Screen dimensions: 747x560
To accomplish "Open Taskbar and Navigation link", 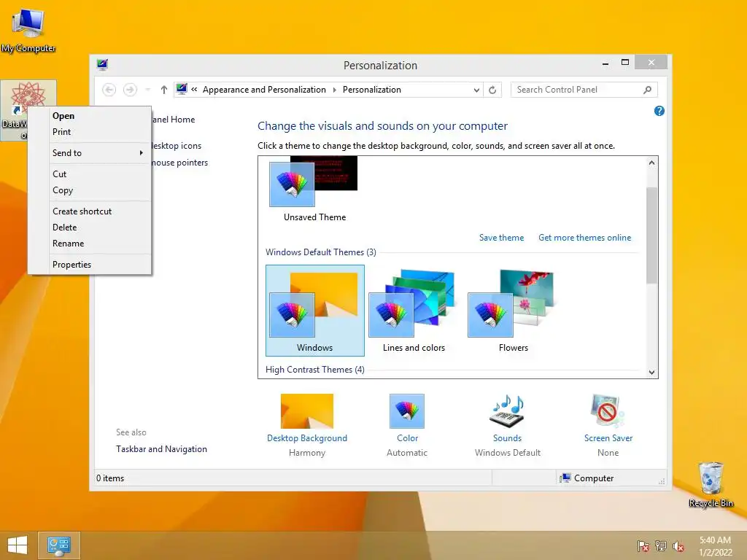I will [161, 449].
